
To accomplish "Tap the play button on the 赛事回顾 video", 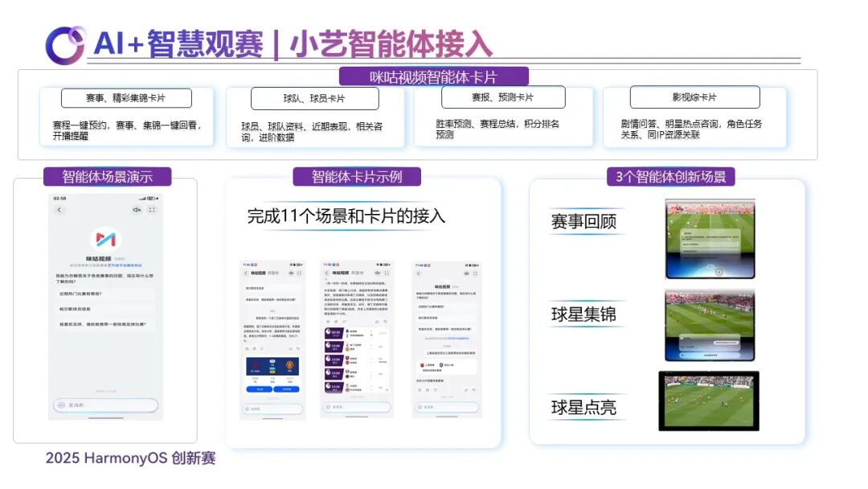I will pos(719,272).
